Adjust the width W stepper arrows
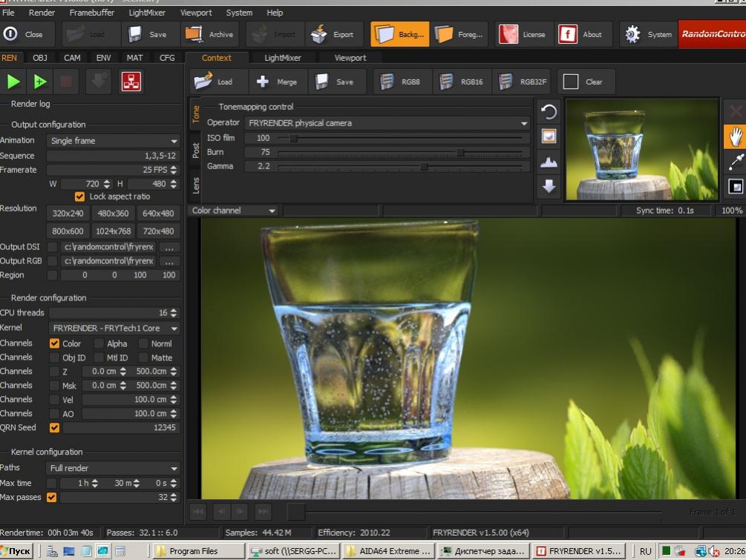746x560 pixels. pyautogui.click(x=107, y=183)
